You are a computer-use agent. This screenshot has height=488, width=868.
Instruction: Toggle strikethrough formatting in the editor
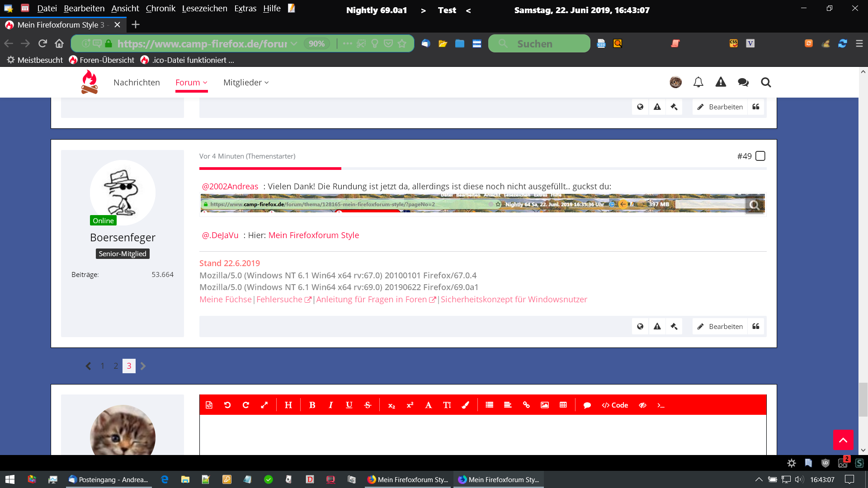coord(368,405)
